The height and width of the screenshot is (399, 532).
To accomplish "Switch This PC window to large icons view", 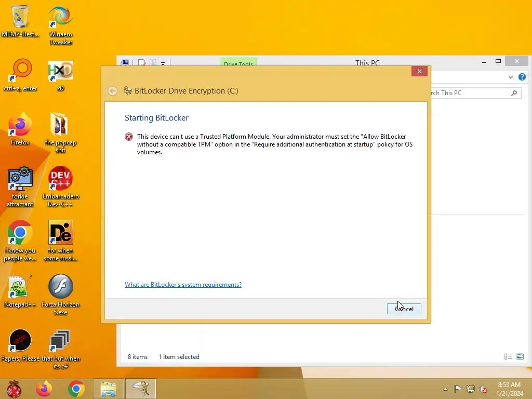I will [x=520, y=356].
